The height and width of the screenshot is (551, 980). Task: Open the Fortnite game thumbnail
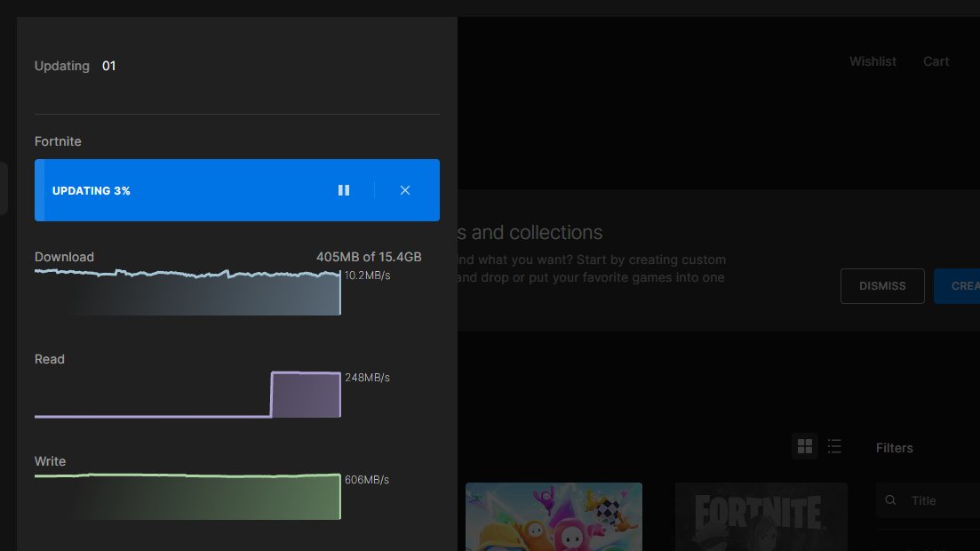tap(761, 516)
